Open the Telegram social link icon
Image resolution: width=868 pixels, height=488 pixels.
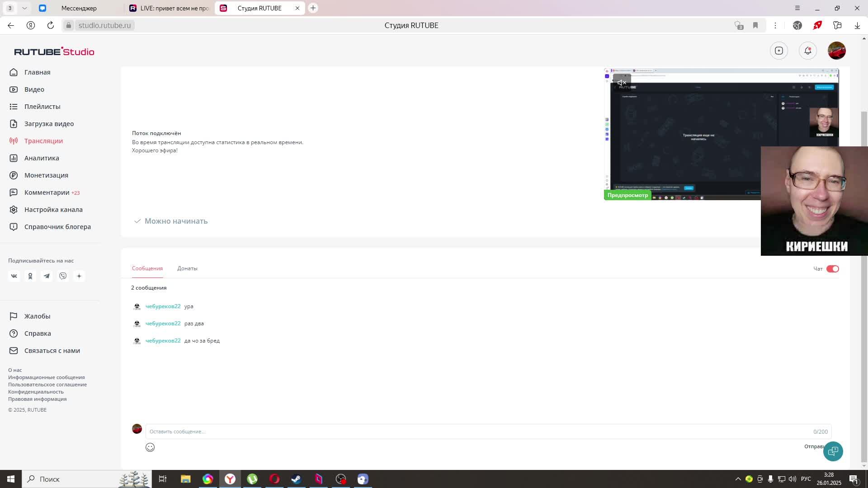(47, 276)
